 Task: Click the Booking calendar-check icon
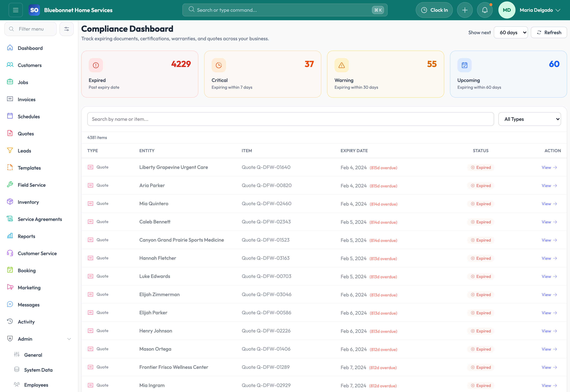pos(10,270)
